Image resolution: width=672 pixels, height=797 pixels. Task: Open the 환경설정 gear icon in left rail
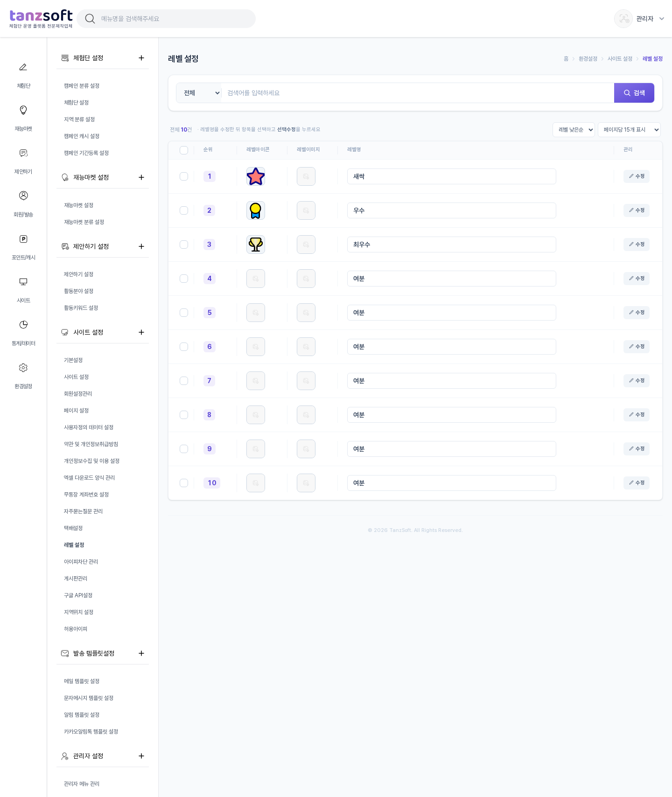click(23, 368)
